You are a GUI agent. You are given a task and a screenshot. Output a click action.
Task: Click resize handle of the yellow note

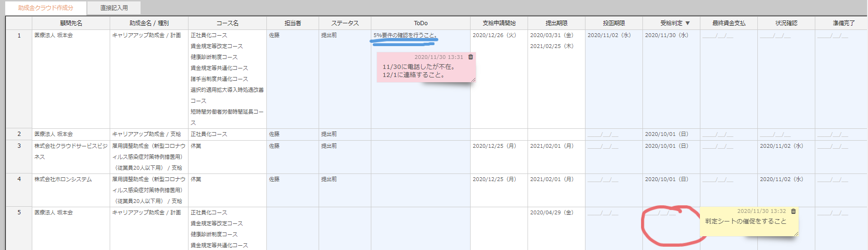(x=796, y=234)
